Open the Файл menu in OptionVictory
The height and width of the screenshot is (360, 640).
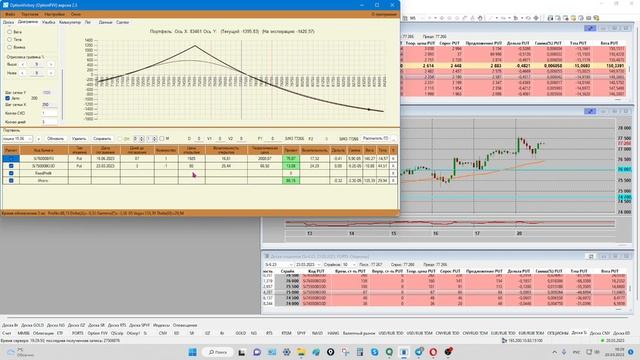click(x=10, y=14)
